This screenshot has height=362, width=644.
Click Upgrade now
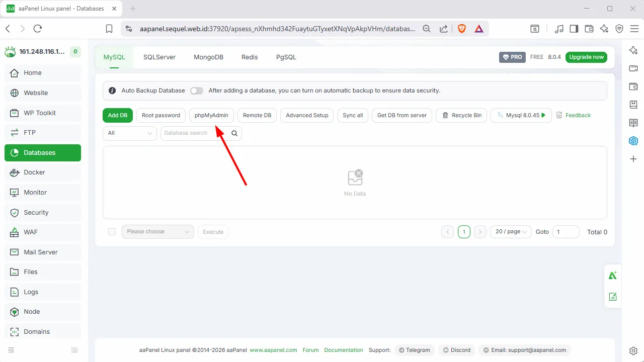[586, 57]
